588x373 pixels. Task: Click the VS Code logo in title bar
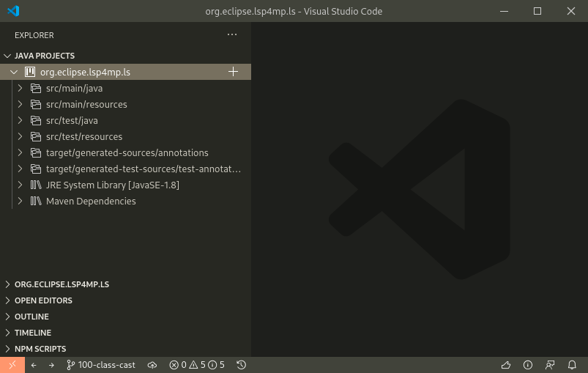[x=13, y=11]
